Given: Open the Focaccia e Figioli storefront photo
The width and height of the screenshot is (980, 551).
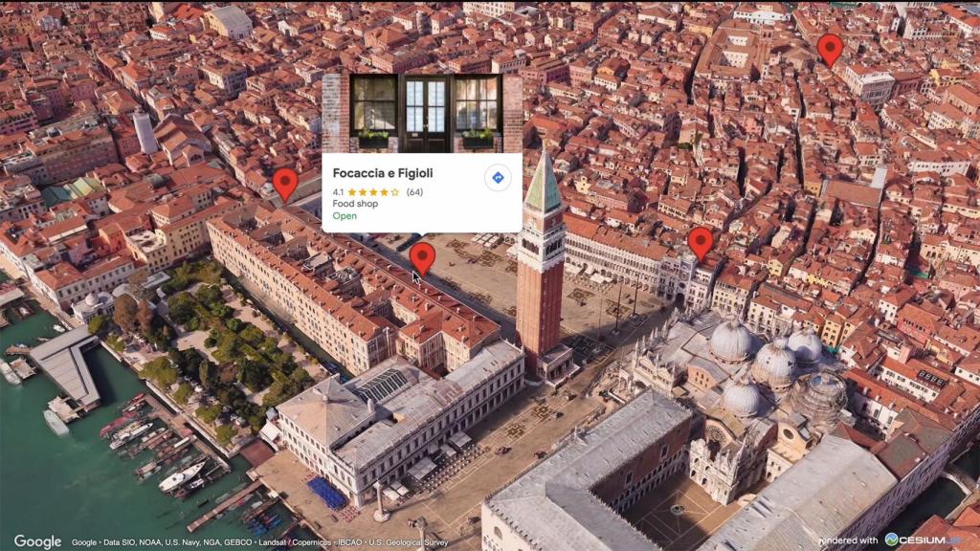Looking at the screenshot, I should click(422, 113).
